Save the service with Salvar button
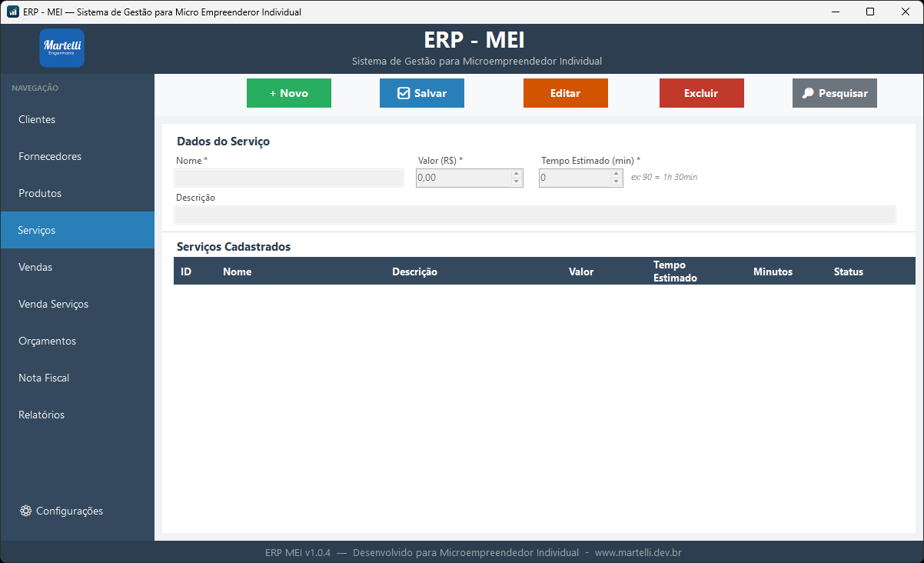The height and width of the screenshot is (563, 924). tap(422, 93)
